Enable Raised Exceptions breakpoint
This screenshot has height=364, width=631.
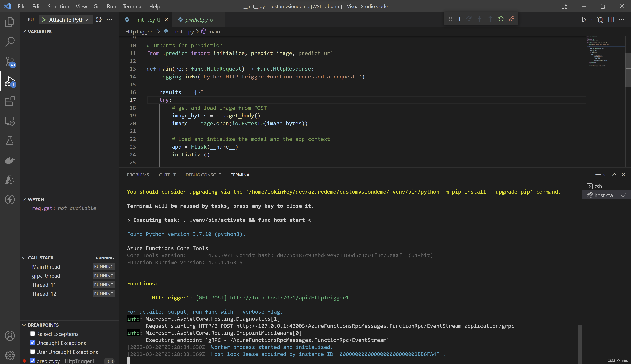pyautogui.click(x=33, y=334)
